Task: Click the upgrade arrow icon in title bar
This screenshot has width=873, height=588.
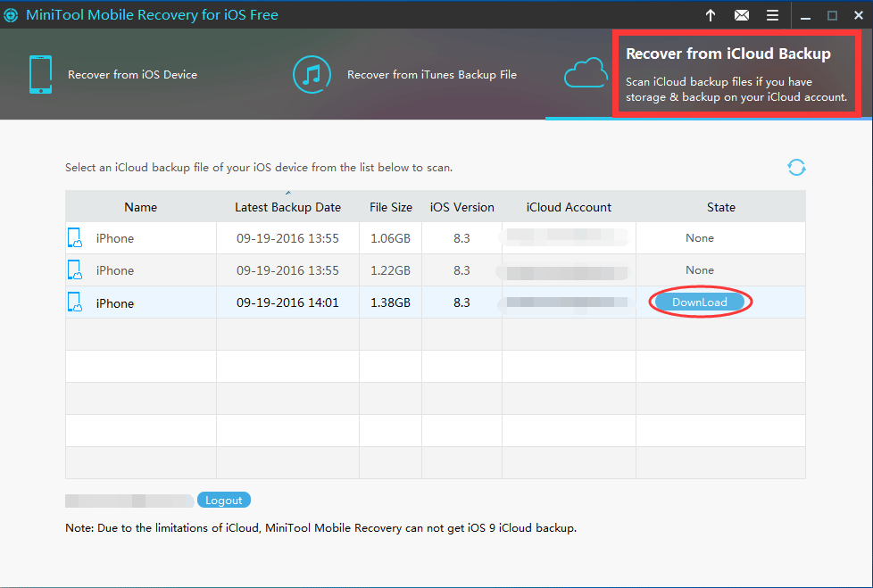Action: tap(711, 15)
